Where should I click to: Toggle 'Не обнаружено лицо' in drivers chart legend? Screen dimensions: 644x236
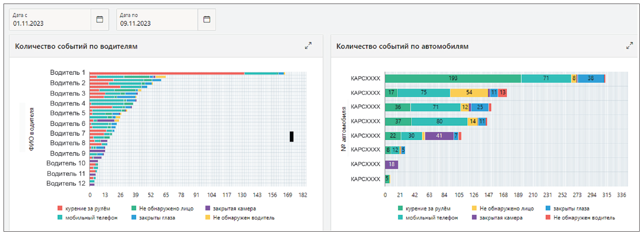(x=162, y=208)
